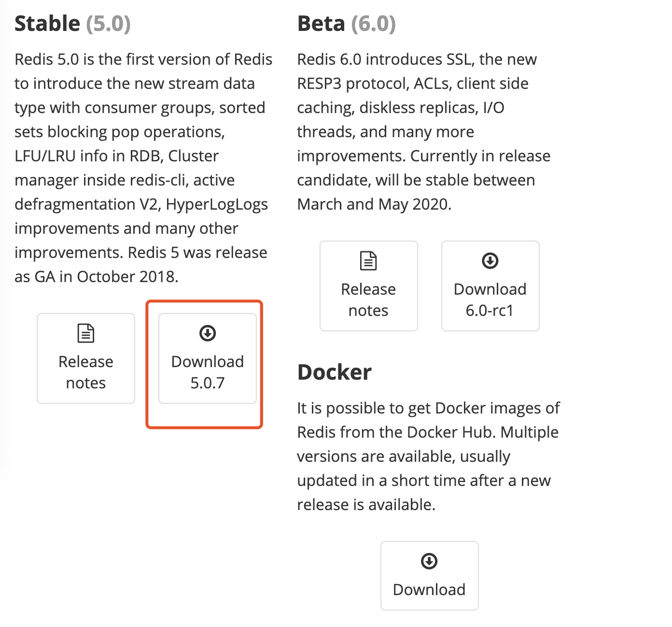Click the gray (6.0) version label
This screenshot has height=627, width=672.
click(x=373, y=24)
